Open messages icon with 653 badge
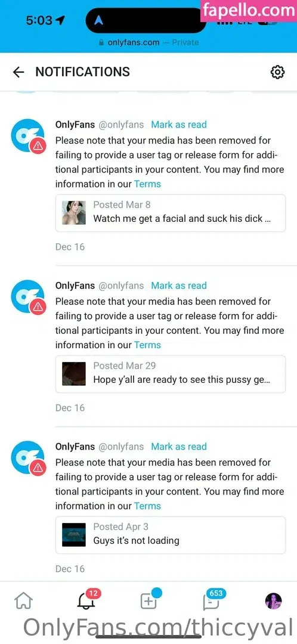 (212, 600)
